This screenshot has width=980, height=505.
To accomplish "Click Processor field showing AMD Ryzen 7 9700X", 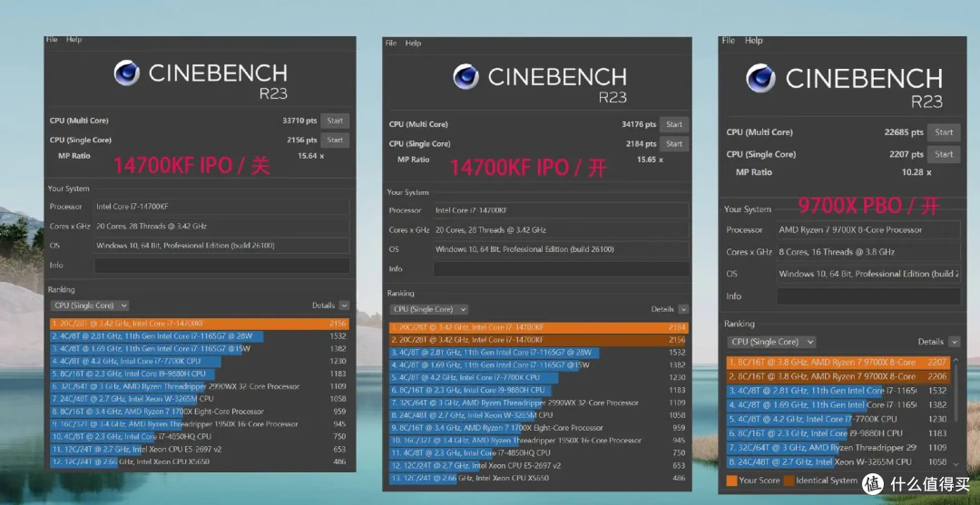I will (868, 229).
